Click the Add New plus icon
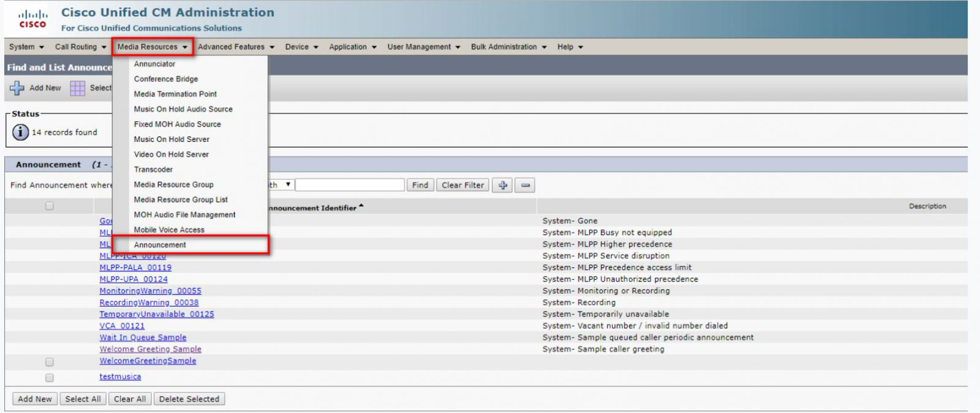This screenshot has width=980, height=413. click(17, 88)
